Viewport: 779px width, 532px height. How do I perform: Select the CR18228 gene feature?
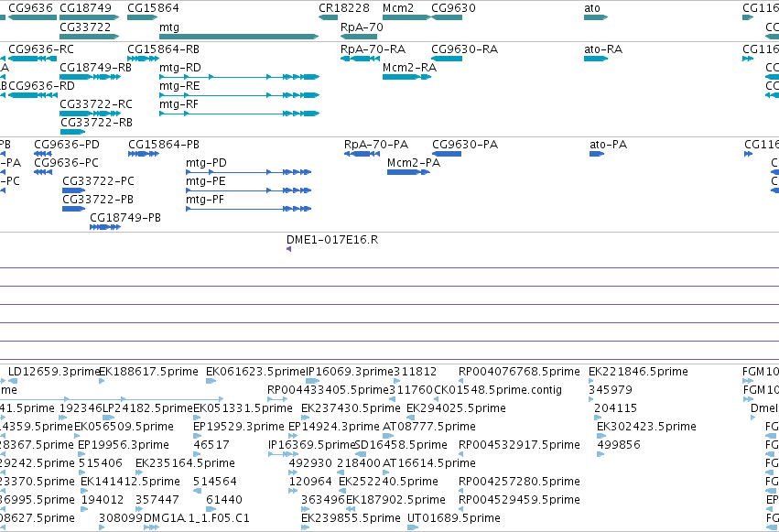pyautogui.click(x=329, y=17)
